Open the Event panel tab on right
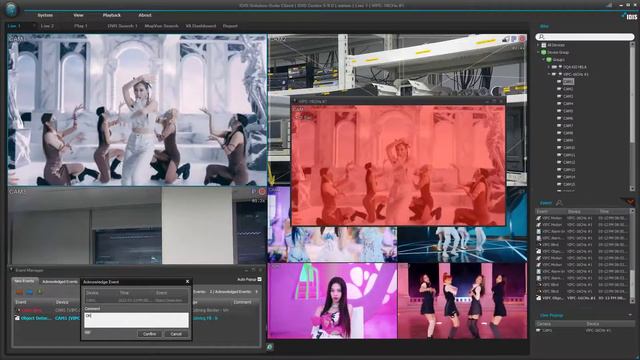640x360 pixels. click(545, 203)
